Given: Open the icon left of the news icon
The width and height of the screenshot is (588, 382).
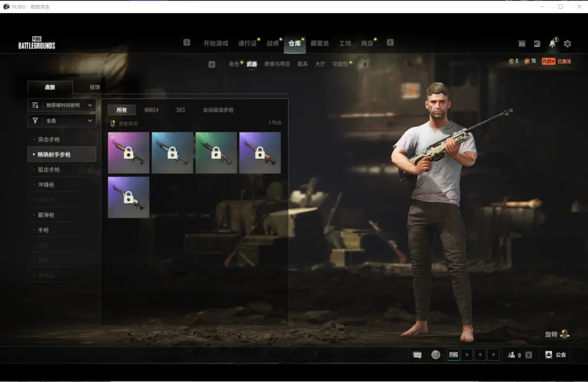Looking at the screenshot, I should click(522, 44).
